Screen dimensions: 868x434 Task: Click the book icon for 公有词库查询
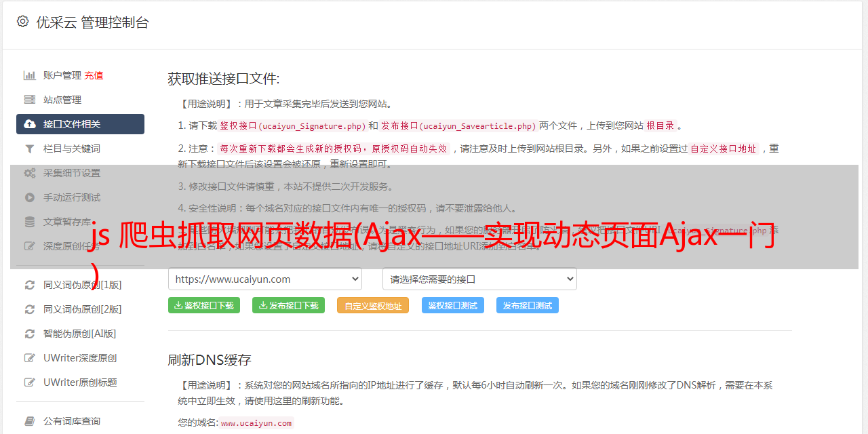[30, 421]
